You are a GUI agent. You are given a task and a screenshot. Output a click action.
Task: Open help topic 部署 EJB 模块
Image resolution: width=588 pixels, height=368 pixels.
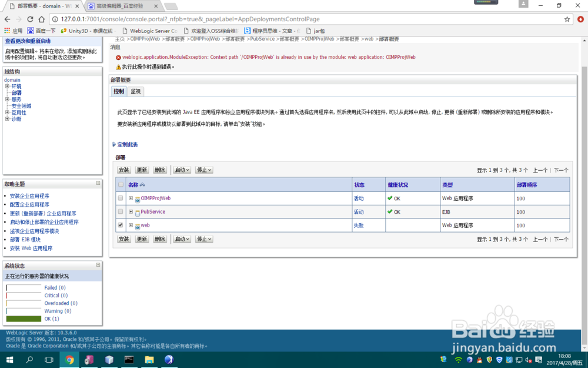point(25,239)
